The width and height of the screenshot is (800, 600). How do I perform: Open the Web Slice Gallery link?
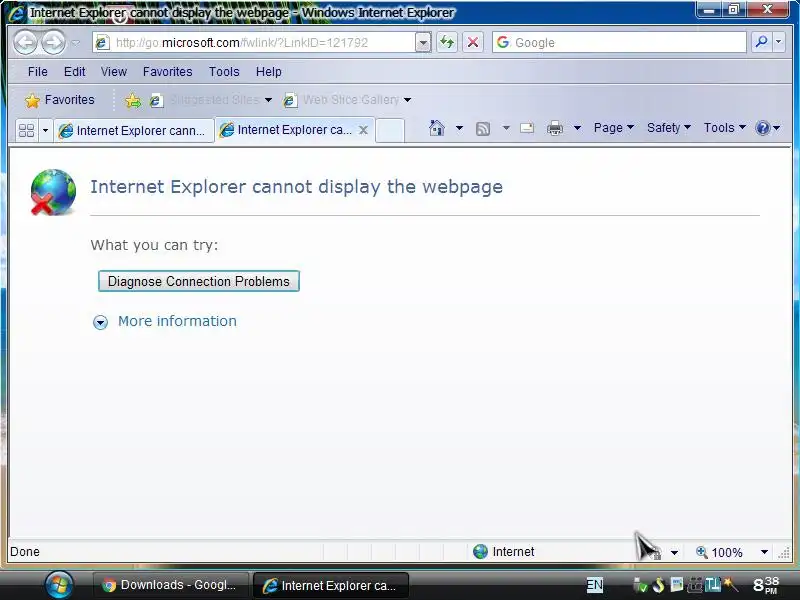[341, 100]
